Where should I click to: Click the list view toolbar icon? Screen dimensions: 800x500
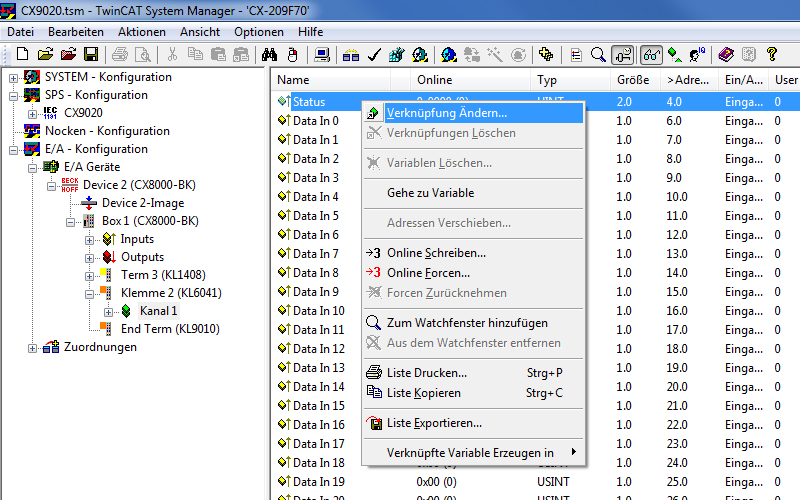tap(576, 55)
